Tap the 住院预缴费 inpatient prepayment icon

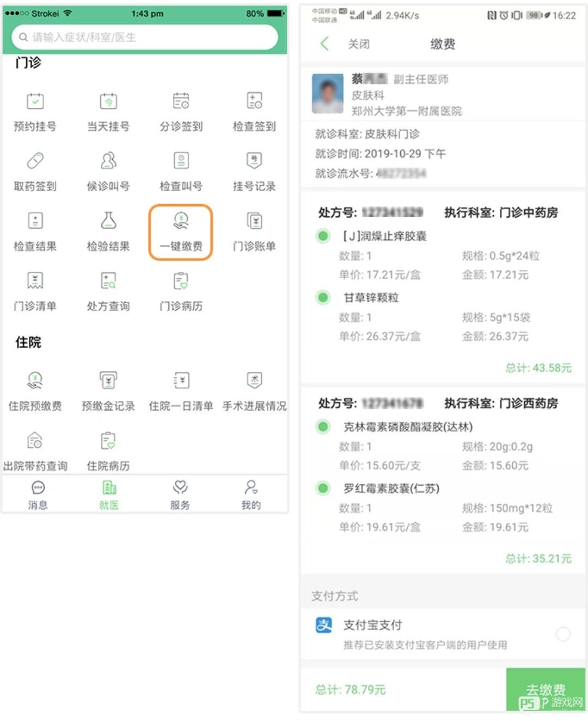pyautogui.click(x=35, y=381)
